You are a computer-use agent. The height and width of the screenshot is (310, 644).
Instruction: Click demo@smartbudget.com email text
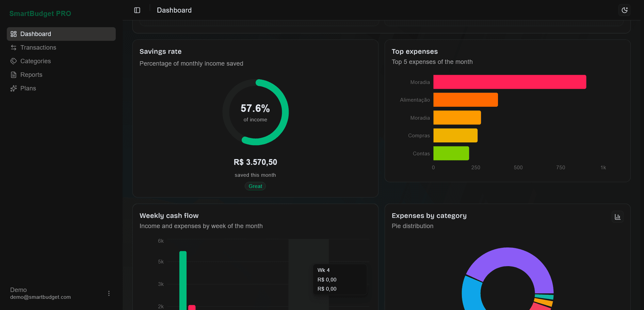tap(41, 297)
